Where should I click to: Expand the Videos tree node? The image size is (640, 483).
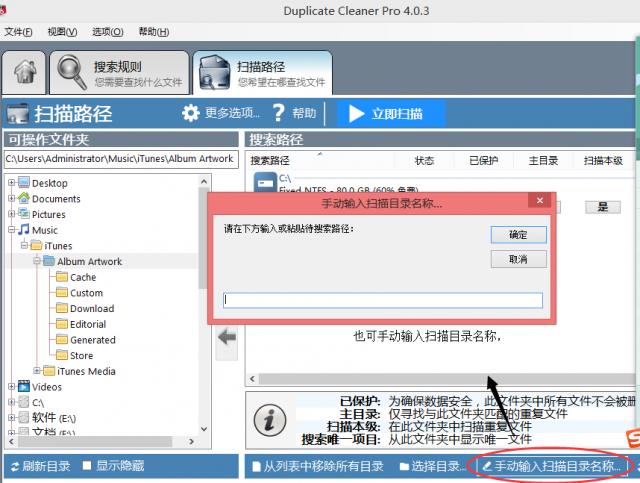pos(12,386)
